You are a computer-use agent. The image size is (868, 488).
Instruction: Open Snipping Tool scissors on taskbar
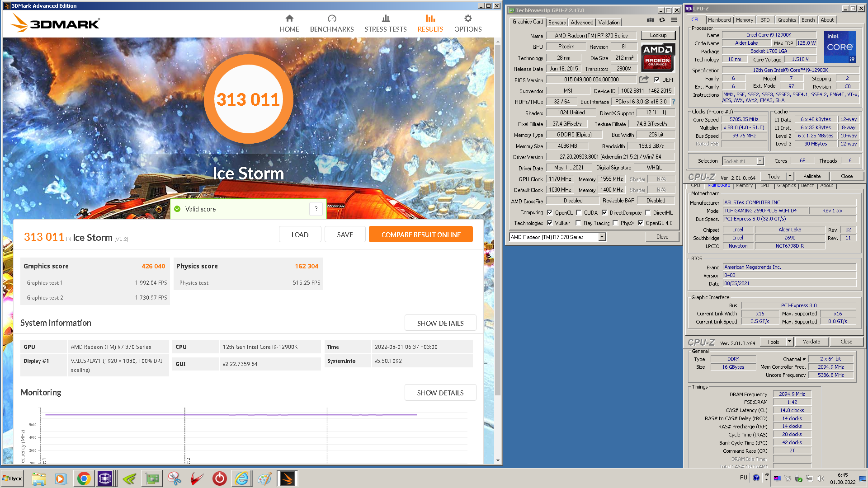point(175,478)
